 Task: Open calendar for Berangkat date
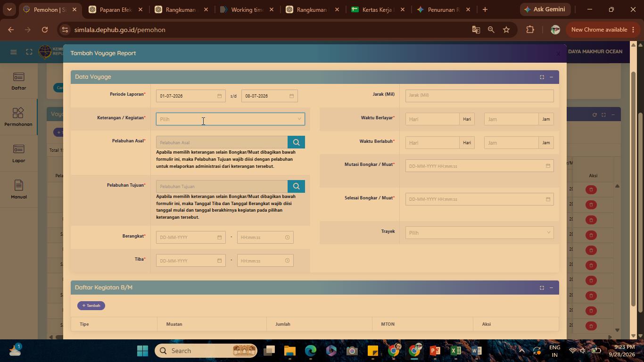pyautogui.click(x=219, y=238)
